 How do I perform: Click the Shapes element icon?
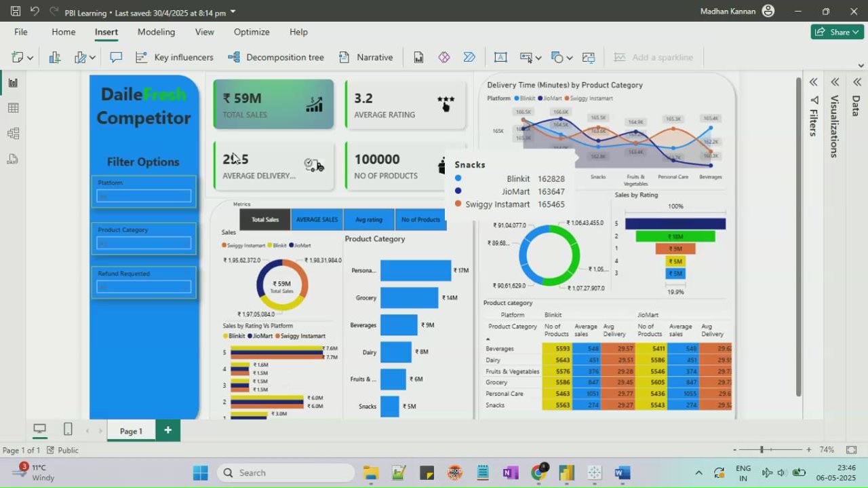(557, 58)
